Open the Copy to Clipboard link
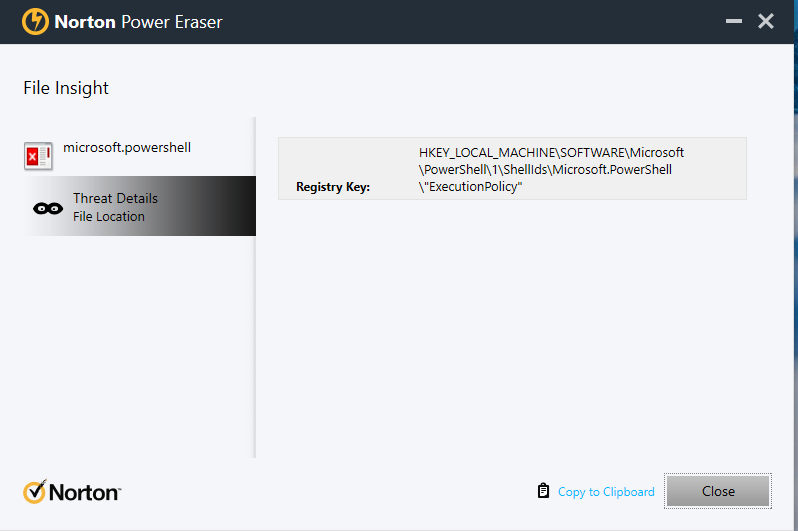This screenshot has height=531, width=798. [606, 491]
